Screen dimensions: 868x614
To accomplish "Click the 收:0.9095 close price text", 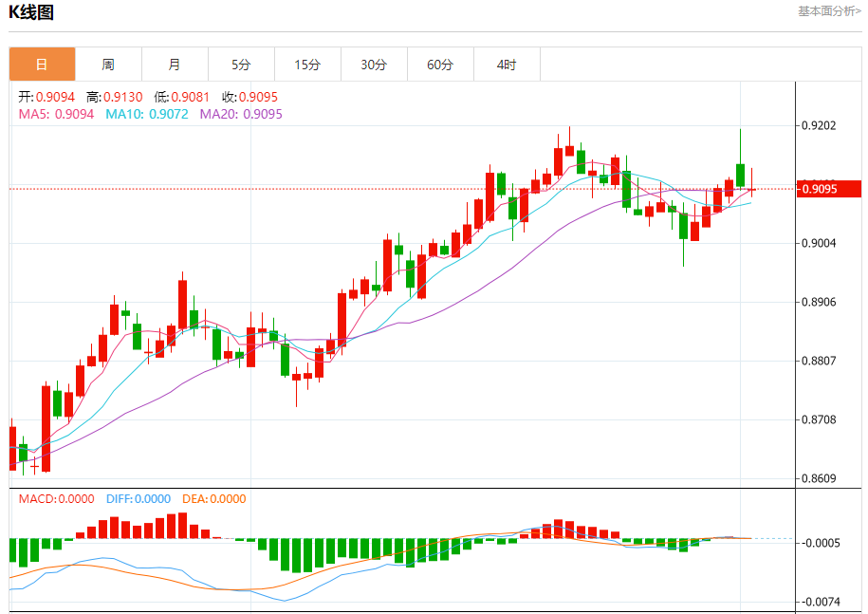I will click(x=249, y=97).
